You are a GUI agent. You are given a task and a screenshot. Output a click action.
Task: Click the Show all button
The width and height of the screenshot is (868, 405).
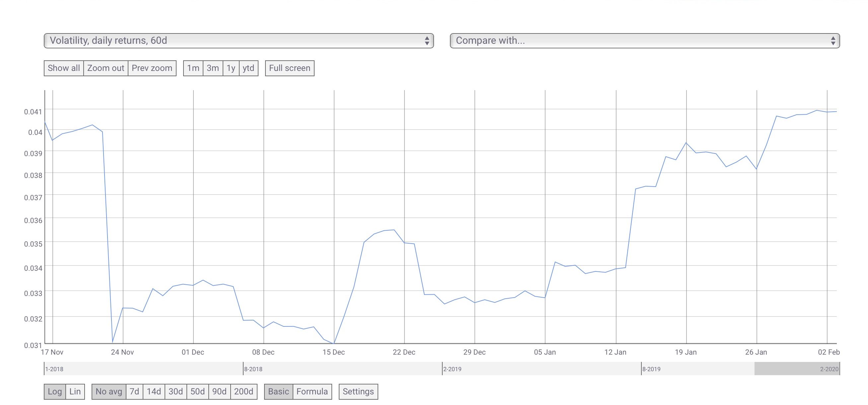[x=63, y=68]
